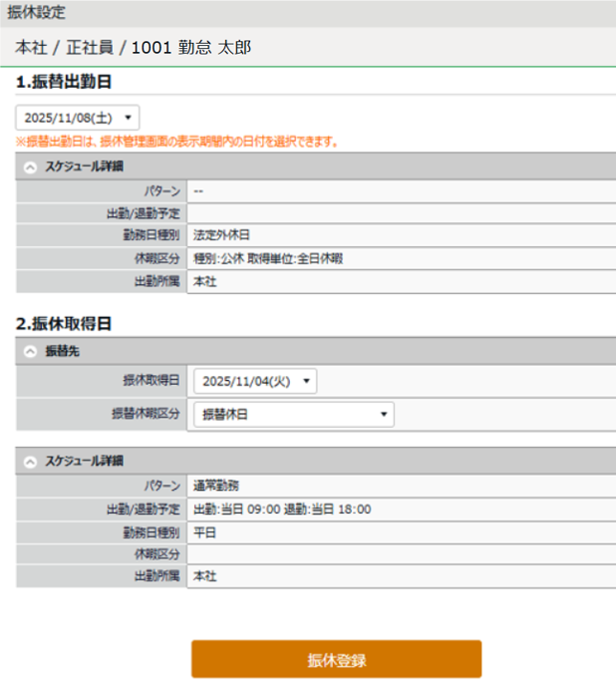Viewport: 616px width, 691px height.
Task: Click the 通常勤務 pattern value
Action: tap(216, 486)
